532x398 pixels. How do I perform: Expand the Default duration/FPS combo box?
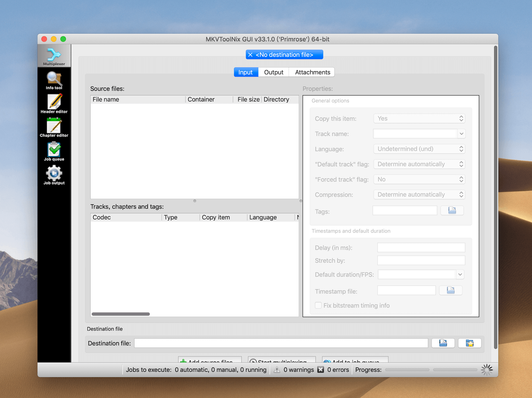tap(460, 275)
